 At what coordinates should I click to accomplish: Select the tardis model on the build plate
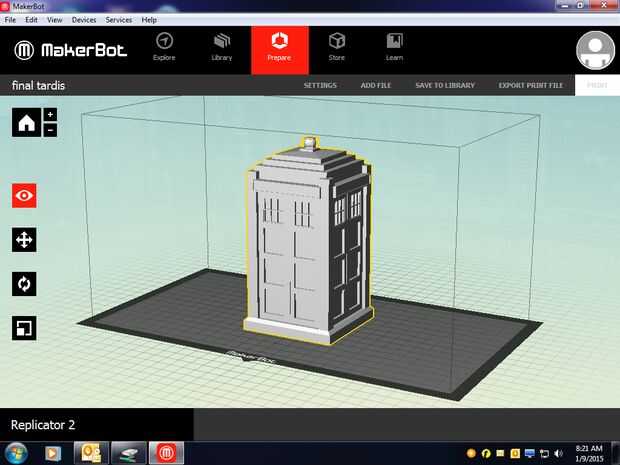point(308,241)
